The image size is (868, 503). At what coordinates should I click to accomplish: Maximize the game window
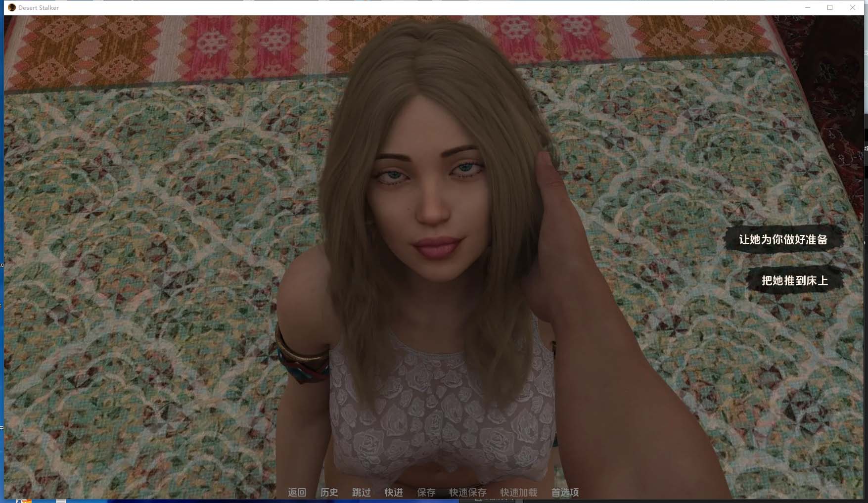click(830, 7)
